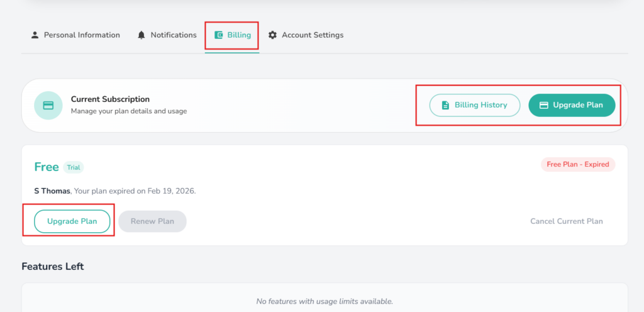Click the gear icon for Account Settings
This screenshot has width=644, height=312.
272,35
